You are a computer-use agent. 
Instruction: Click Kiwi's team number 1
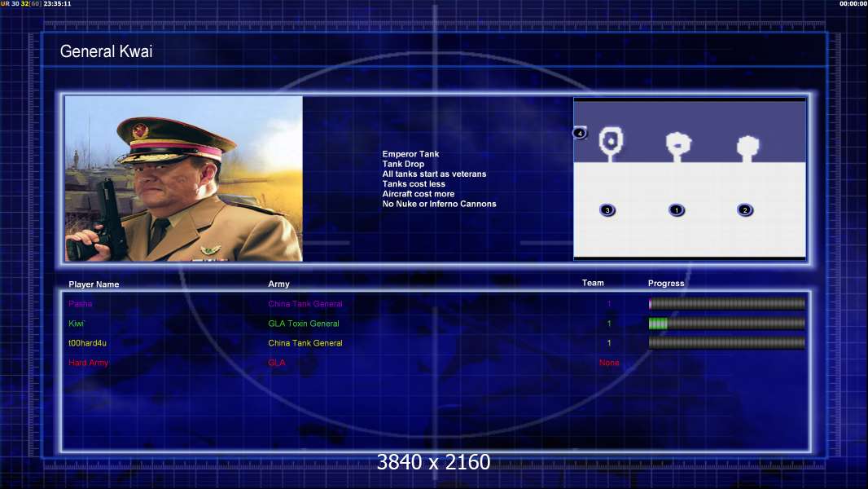pyautogui.click(x=609, y=324)
